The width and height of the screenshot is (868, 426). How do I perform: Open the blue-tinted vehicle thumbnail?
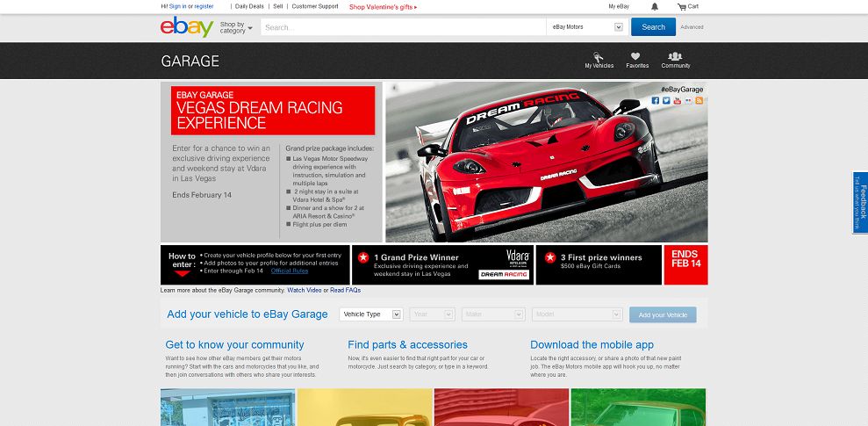pyautogui.click(x=227, y=408)
